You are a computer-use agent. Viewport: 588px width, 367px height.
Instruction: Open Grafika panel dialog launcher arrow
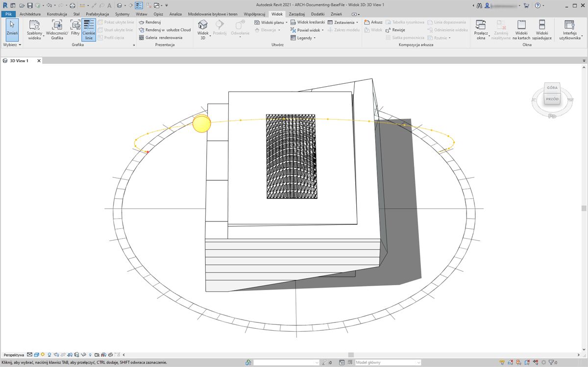(x=134, y=45)
